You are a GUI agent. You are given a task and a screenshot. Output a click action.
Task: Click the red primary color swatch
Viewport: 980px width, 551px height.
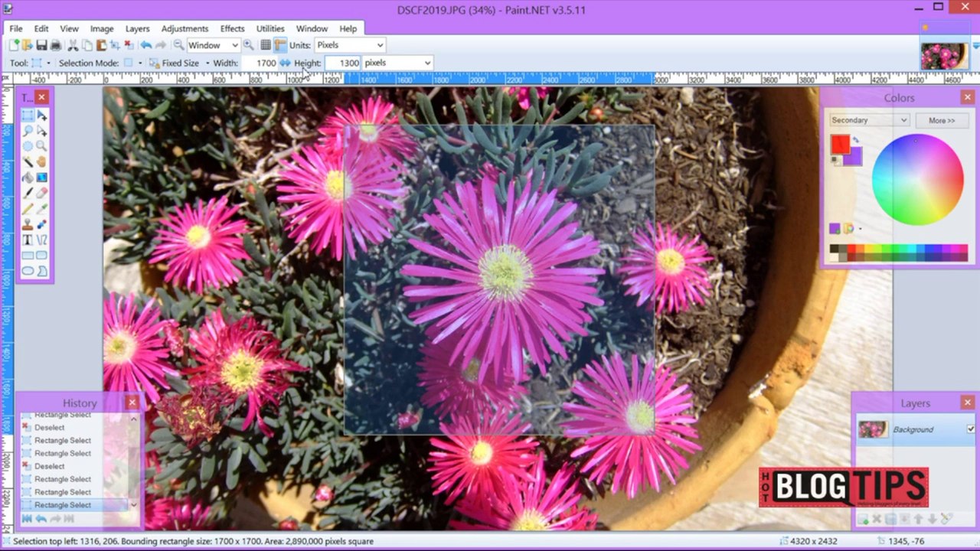click(x=840, y=143)
